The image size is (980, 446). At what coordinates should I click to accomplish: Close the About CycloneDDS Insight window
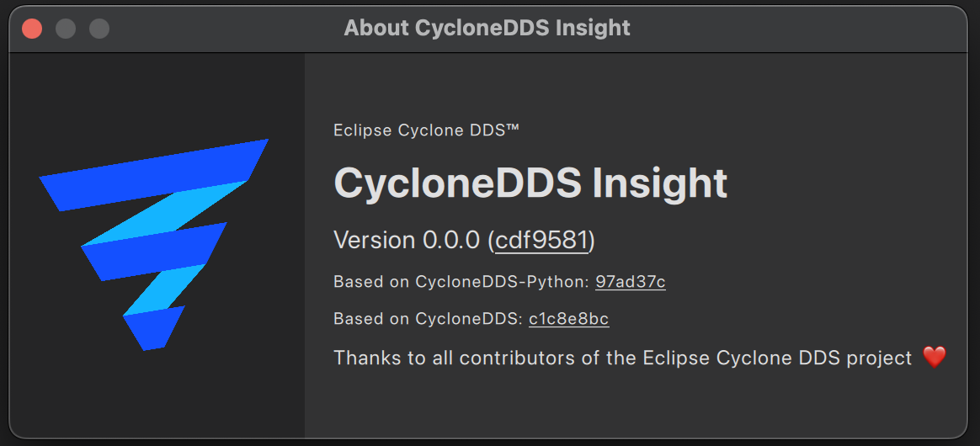click(x=32, y=28)
